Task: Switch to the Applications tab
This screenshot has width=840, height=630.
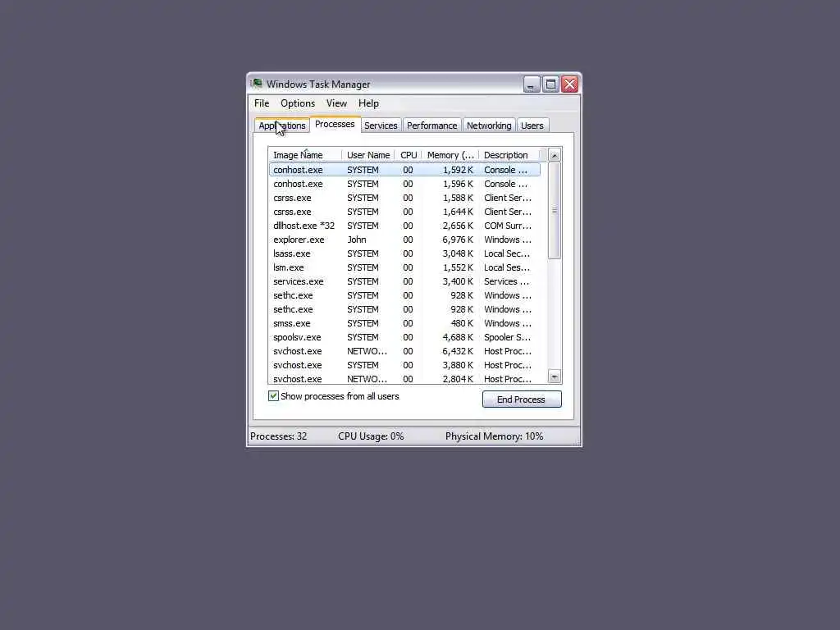Action: tap(282, 126)
